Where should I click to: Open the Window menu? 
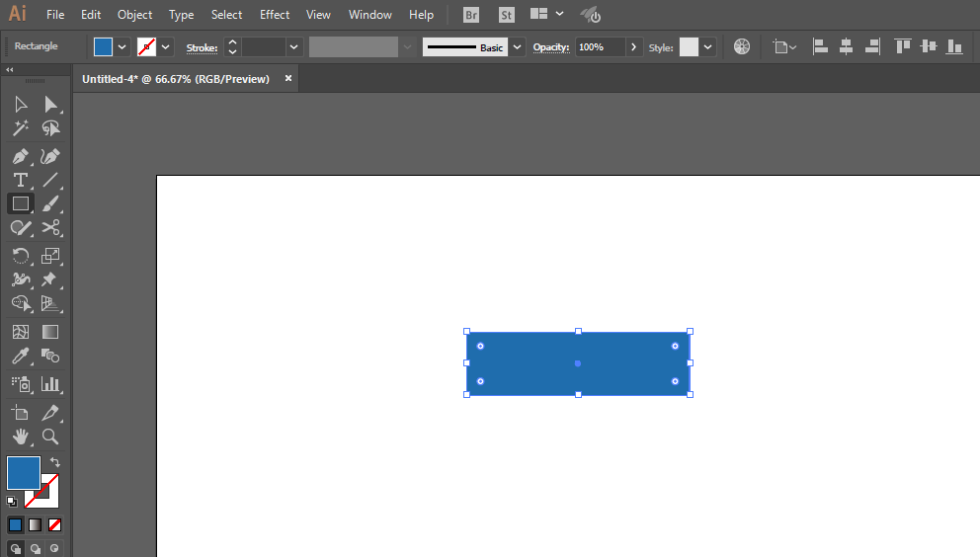370,15
